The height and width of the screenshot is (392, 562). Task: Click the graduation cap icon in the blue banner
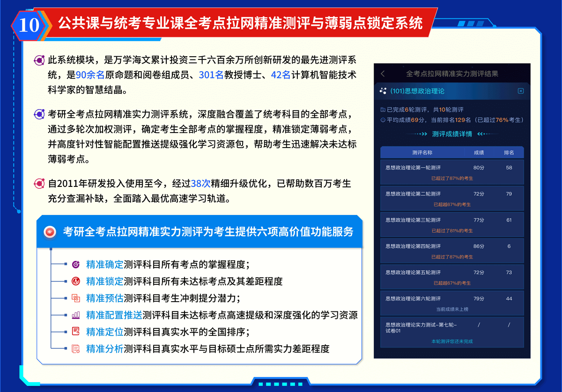point(50,232)
